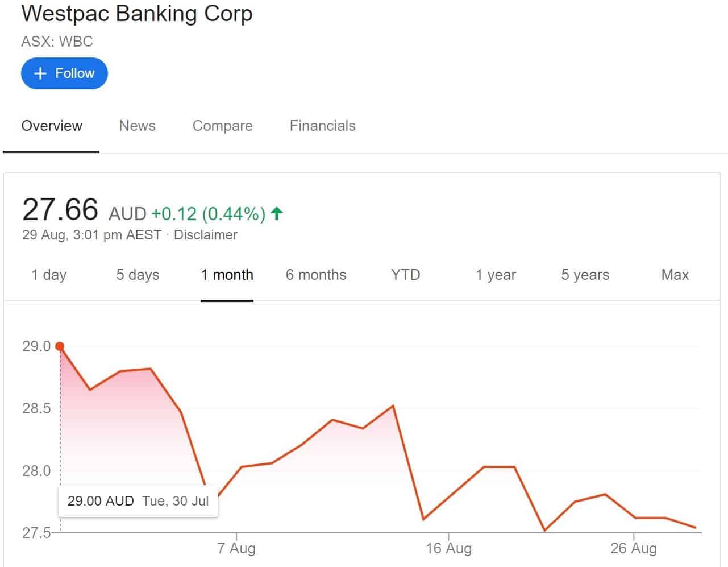728x567 pixels.
Task: Select the Max range
Action: pos(675,275)
